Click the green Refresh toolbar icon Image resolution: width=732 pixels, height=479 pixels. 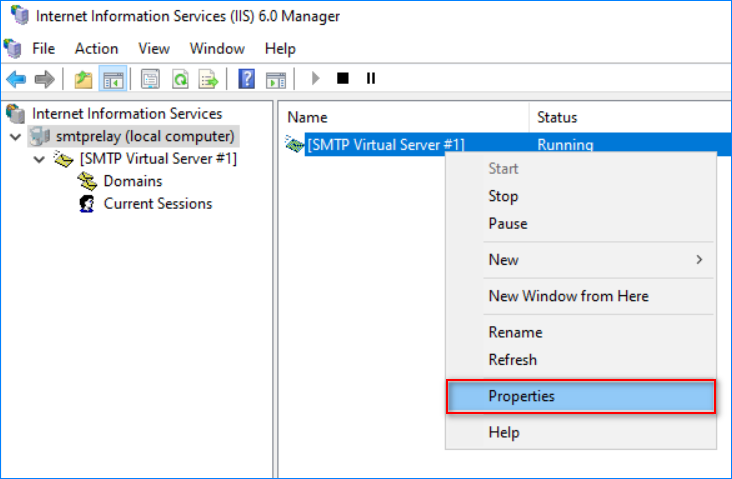click(x=180, y=79)
